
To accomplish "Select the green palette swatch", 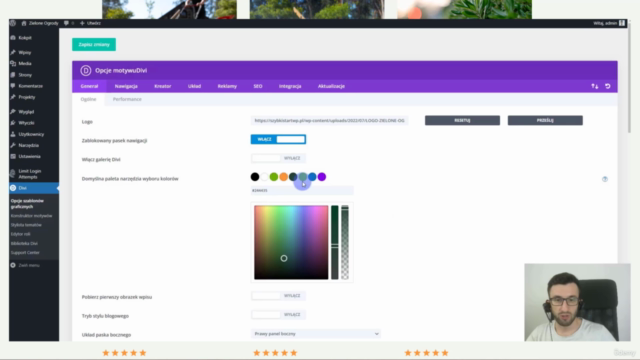I will pos(274,177).
